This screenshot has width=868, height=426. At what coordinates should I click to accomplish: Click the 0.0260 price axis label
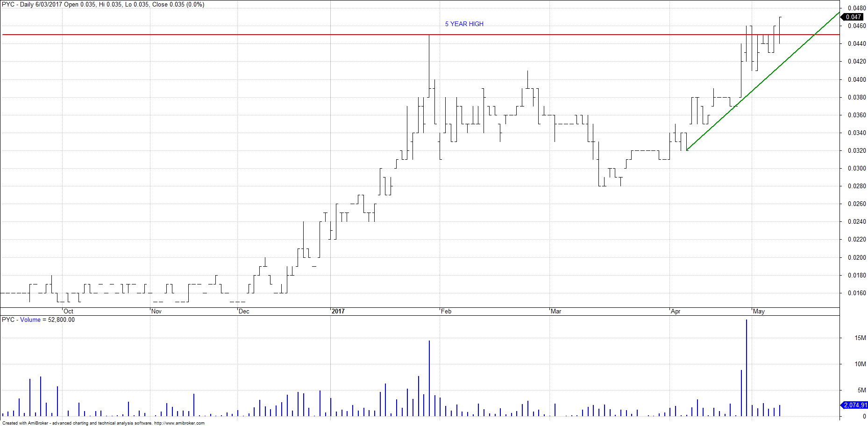[857, 204]
